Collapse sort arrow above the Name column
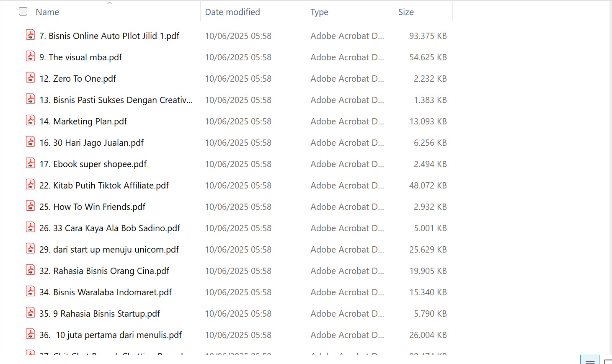612x364 pixels. click(x=109, y=3)
